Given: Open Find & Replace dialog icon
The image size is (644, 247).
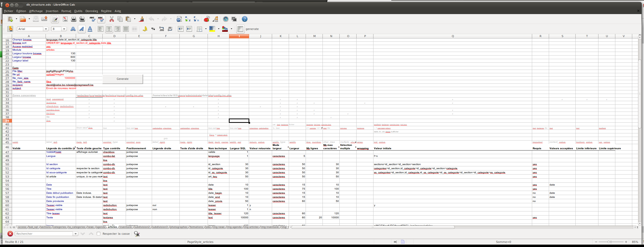Looking at the screenshot, I should click(x=137, y=234).
